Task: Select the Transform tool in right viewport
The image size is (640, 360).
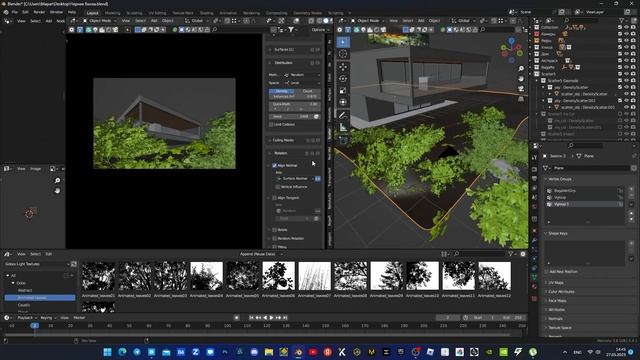Action: (343, 102)
